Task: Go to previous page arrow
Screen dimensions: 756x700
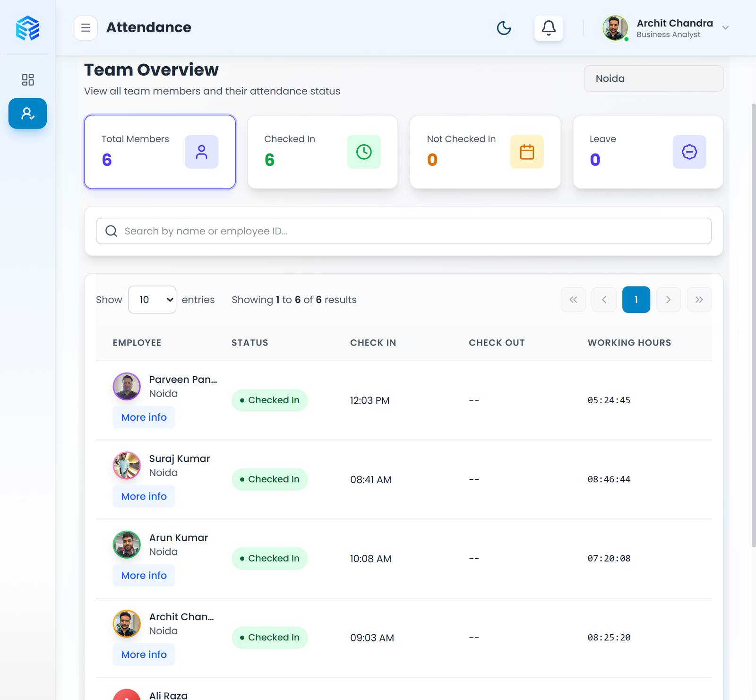Action: tap(604, 300)
